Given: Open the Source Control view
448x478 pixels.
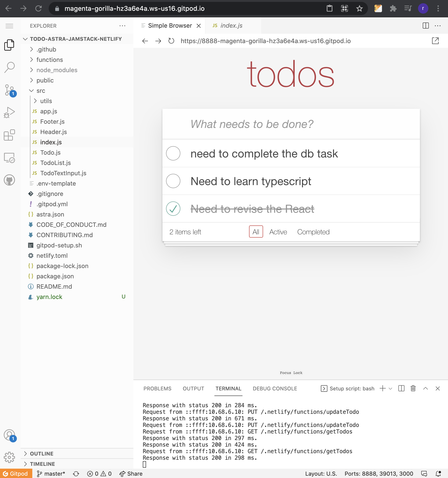Looking at the screenshot, I should point(9,90).
